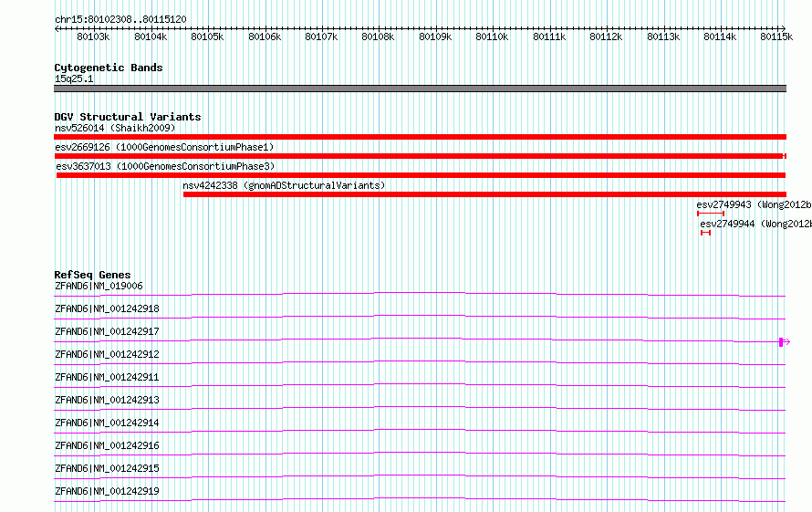
Task: Click the red bar of nsv4242338
Action: [x=484, y=194]
